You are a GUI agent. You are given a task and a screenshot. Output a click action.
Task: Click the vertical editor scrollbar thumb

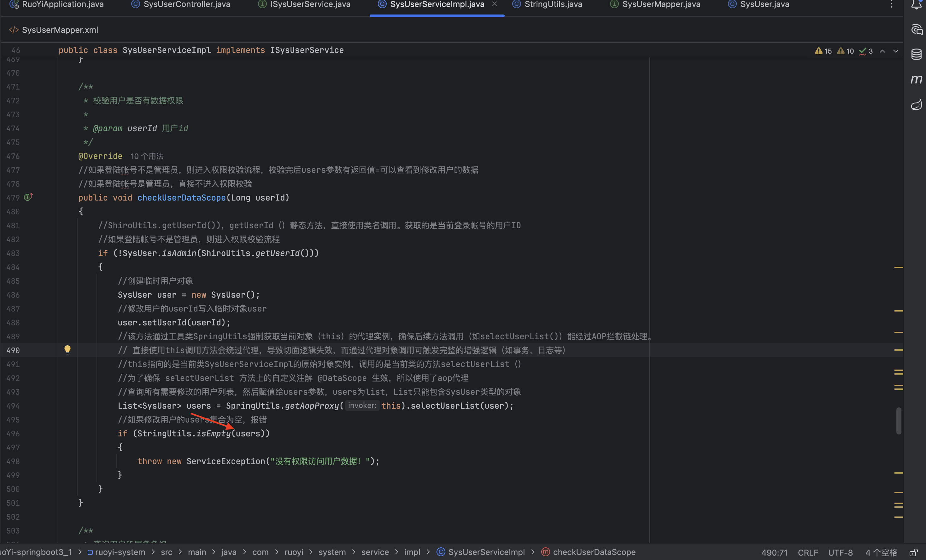(x=899, y=421)
